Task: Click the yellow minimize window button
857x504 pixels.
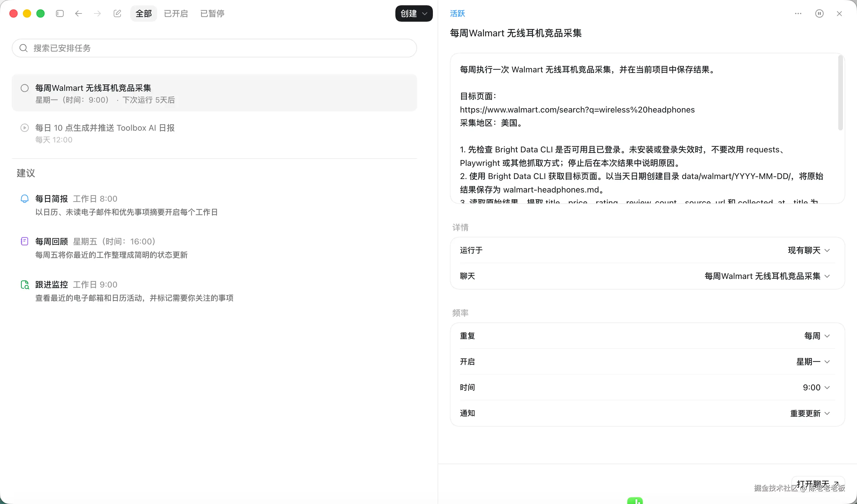Action: tap(27, 13)
